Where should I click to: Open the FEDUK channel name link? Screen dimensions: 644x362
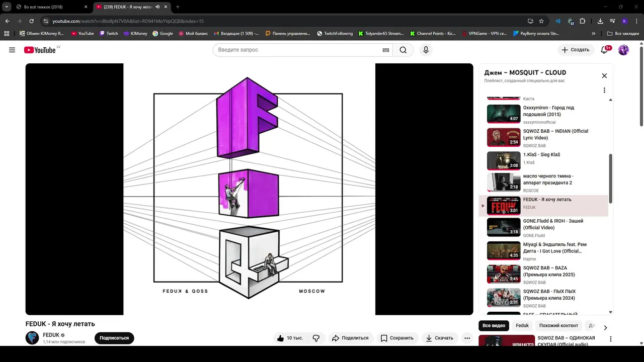click(x=51, y=335)
